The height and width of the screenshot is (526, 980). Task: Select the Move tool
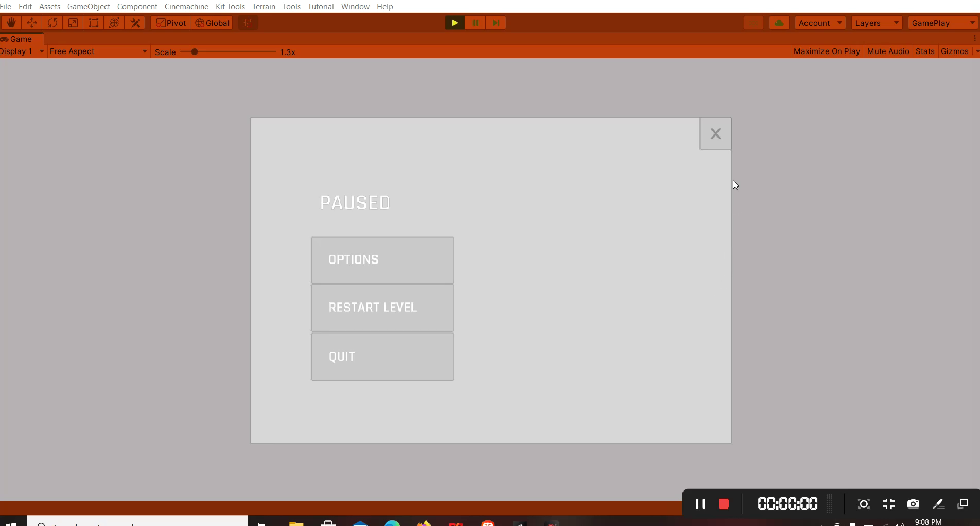[x=31, y=23]
